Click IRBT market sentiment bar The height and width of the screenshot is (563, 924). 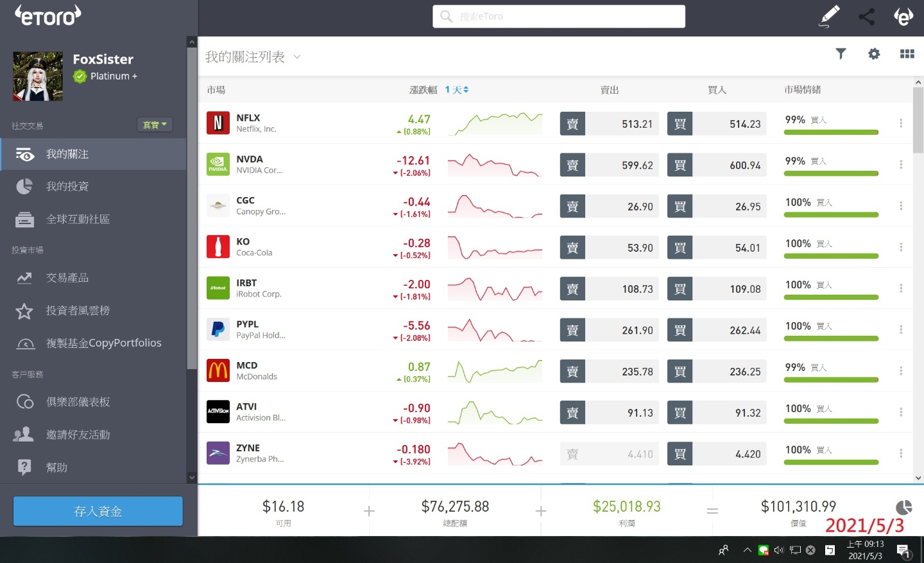(831, 297)
